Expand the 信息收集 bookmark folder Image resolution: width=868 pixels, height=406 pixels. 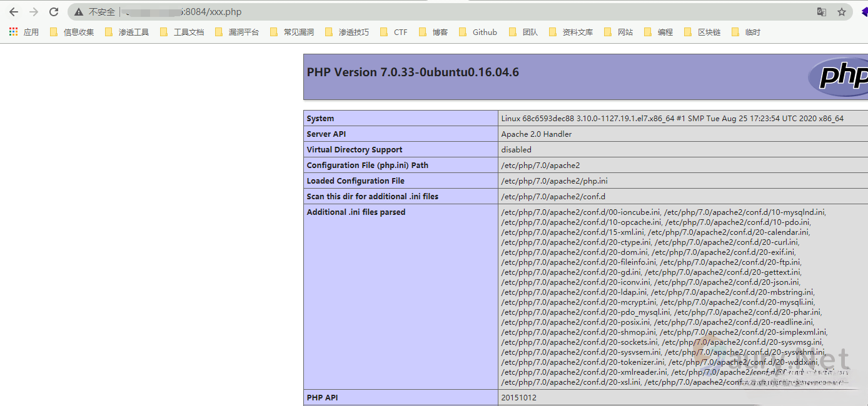click(x=72, y=32)
